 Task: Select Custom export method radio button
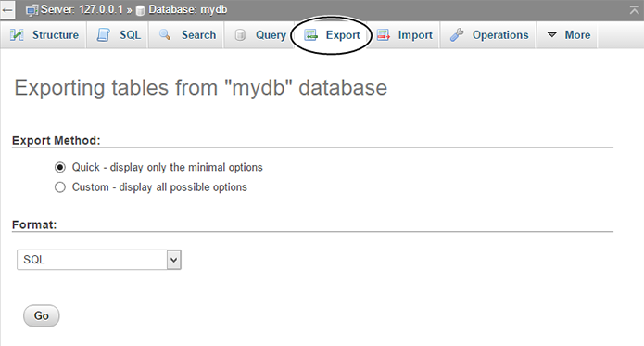(60, 187)
